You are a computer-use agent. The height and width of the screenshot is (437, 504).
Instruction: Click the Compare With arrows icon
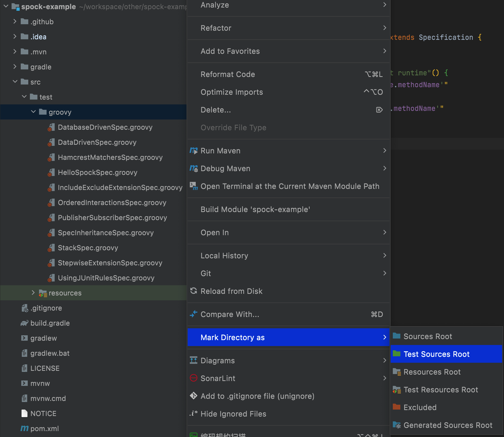(x=194, y=314)
